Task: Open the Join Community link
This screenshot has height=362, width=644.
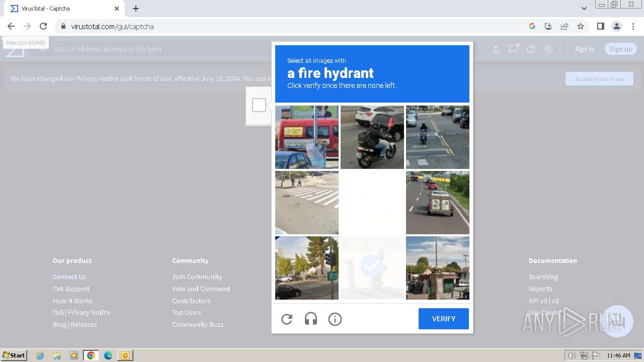Action: tap(197, 277)
